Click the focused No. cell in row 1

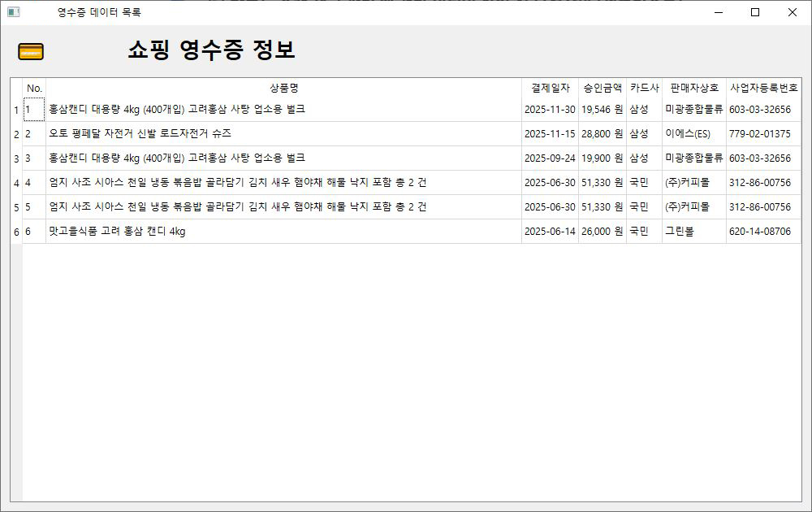[34, 110]
